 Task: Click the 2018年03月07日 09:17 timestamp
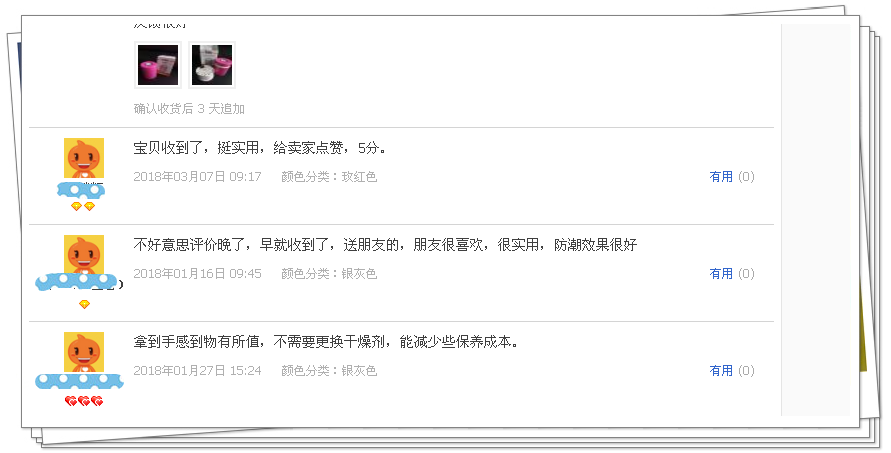[x=197, y=177]
